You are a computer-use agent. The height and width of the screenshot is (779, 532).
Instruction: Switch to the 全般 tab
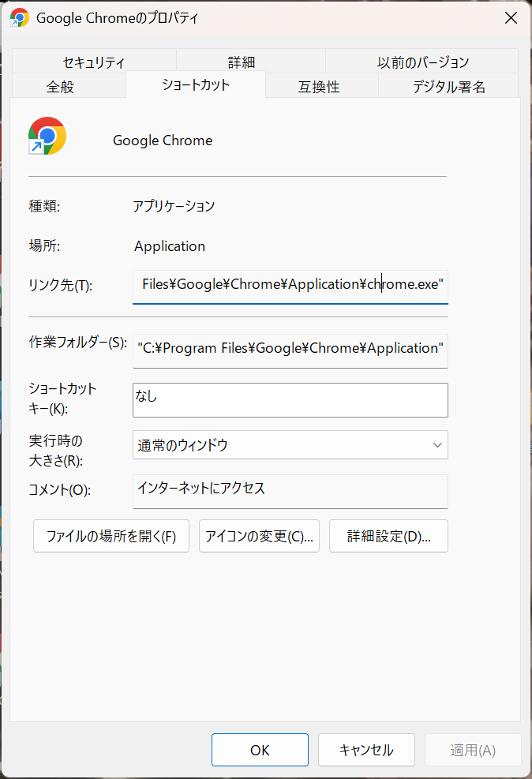point(61,87)
